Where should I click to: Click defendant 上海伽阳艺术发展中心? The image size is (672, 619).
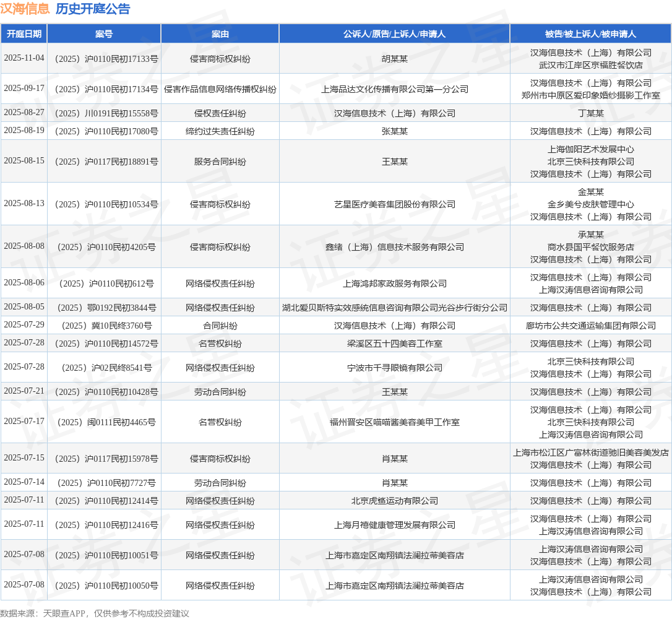590,149
